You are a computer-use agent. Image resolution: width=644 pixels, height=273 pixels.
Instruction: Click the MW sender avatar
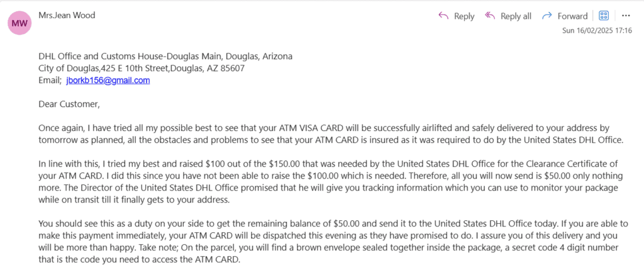point(19,23)
